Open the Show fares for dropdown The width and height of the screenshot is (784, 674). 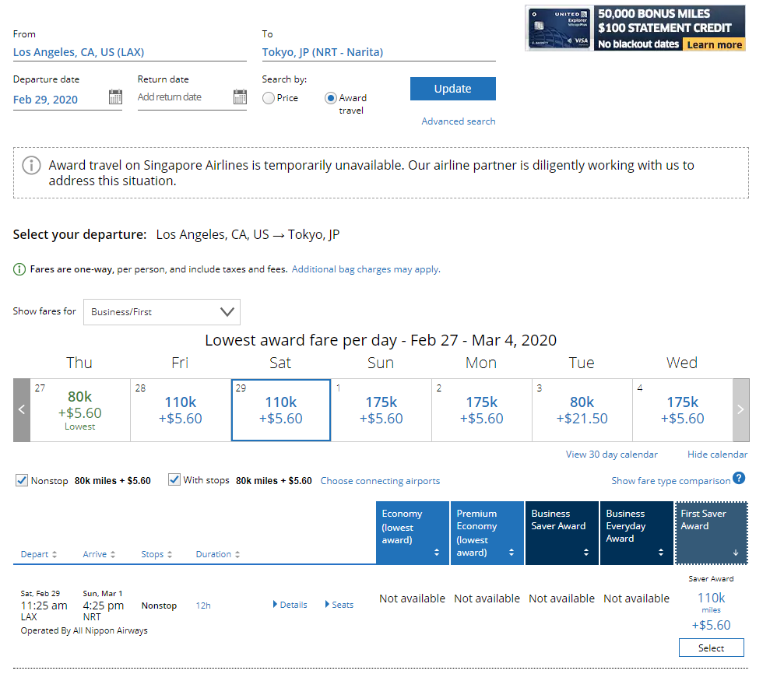click(161, 312)
